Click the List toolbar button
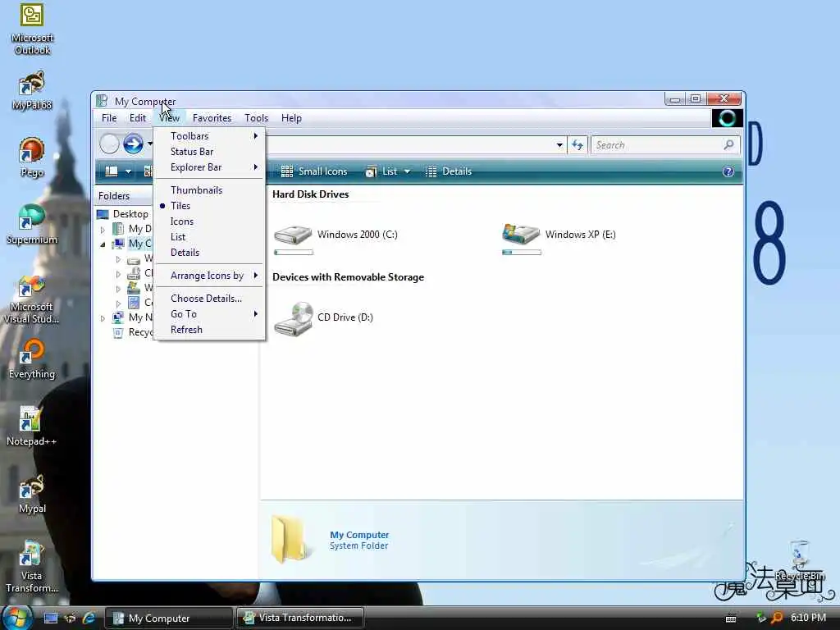Image resolution: width=840 pixels, height=630 pixels. [x=381, y=171]
